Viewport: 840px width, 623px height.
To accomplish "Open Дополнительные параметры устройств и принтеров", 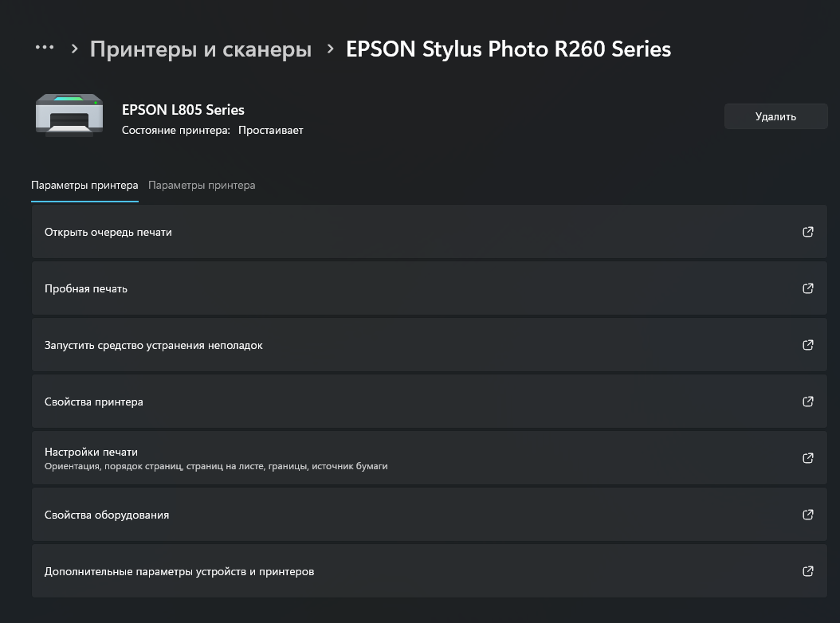I will (429, 571).
